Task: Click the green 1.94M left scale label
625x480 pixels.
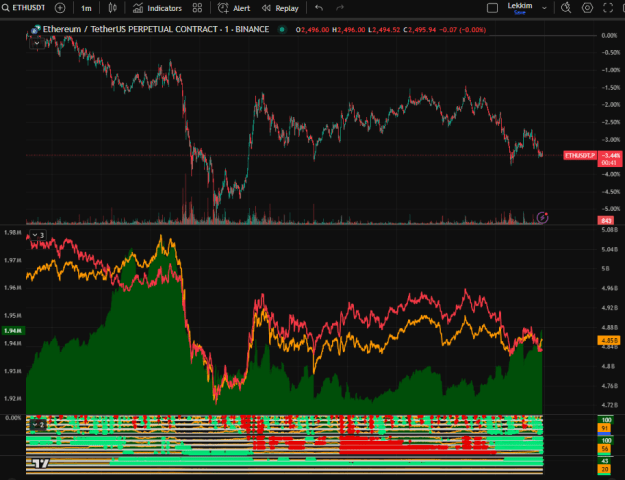Action: click(14, 330)
